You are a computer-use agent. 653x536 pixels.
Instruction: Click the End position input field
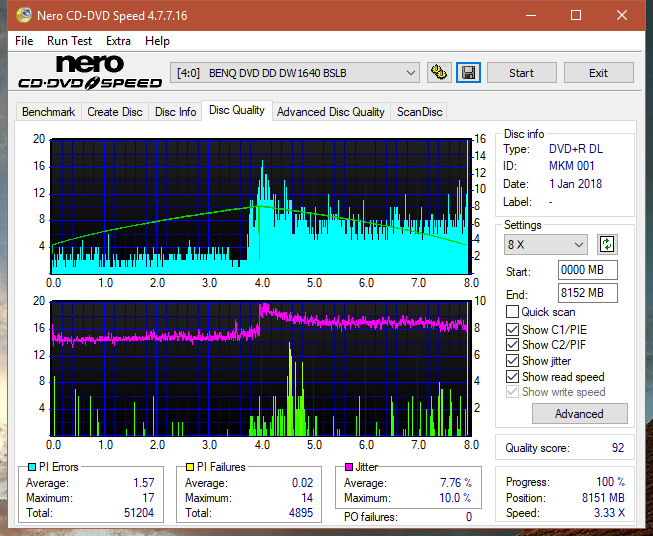pos(587,293)
